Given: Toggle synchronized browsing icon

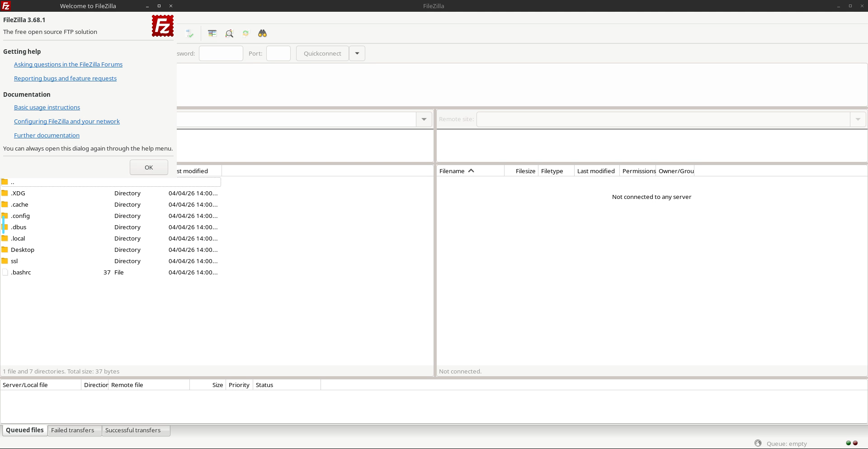Looking at the screenshot, I should click(x=245, y=33).
